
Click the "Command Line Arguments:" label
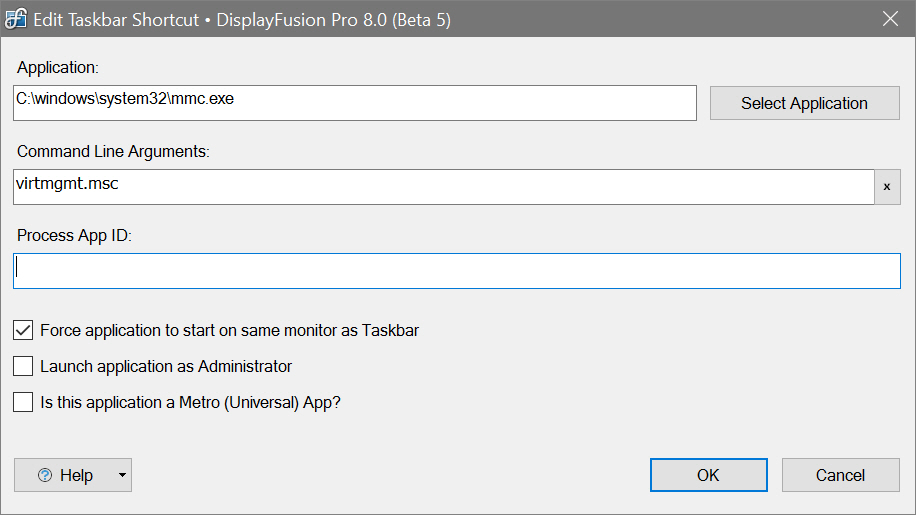113,152
